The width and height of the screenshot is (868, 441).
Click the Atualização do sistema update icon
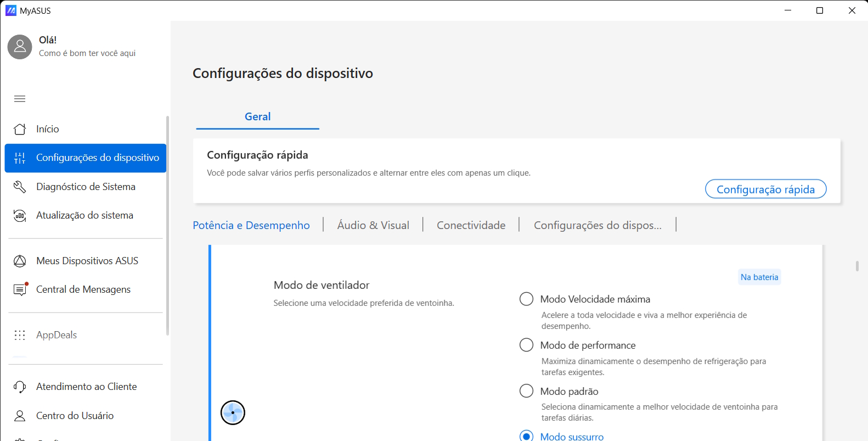(x=20, y=215)
